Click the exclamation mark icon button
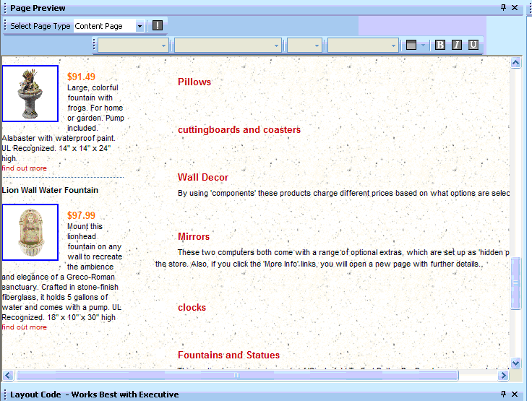 [x=158, y=26]
